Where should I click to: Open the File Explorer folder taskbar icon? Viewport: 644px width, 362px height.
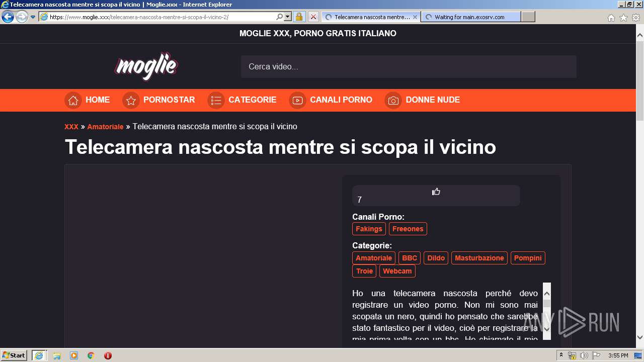click(57, 355)
